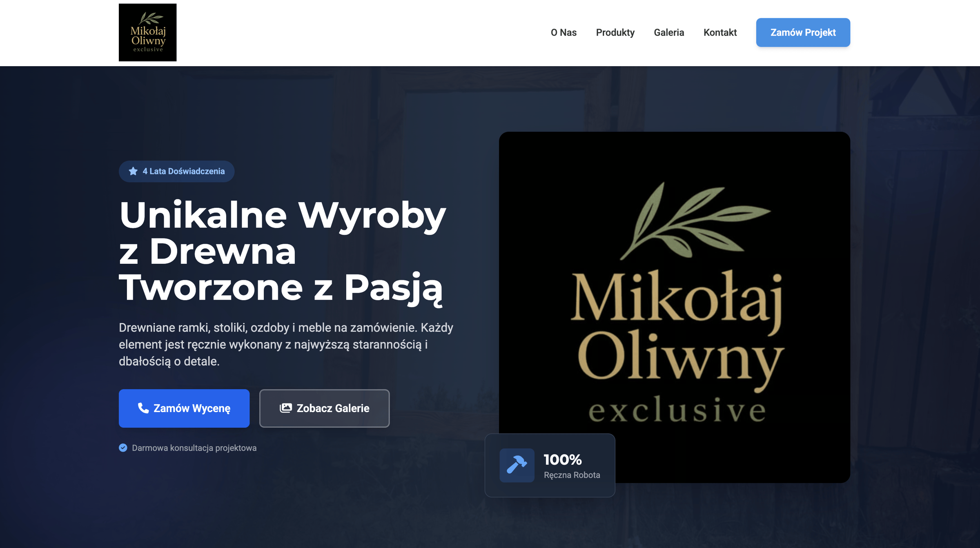The image size is (980, 548).
Task: Click the 100% Ręczna Robota badge
Action: 550,465
